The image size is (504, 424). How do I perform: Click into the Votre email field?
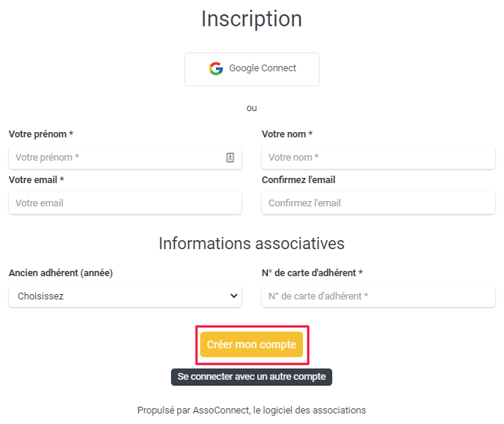[125, 203]
